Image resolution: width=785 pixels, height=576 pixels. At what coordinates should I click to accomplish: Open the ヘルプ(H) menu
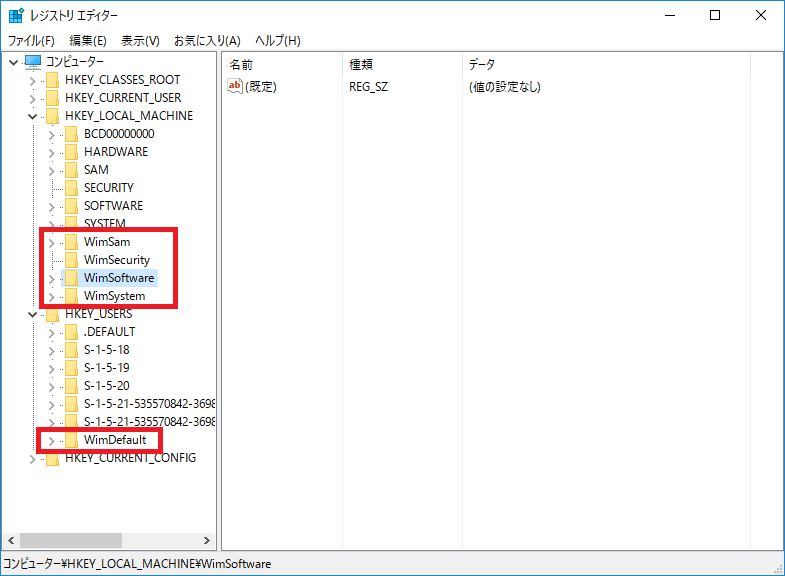(x=277, y=41)
